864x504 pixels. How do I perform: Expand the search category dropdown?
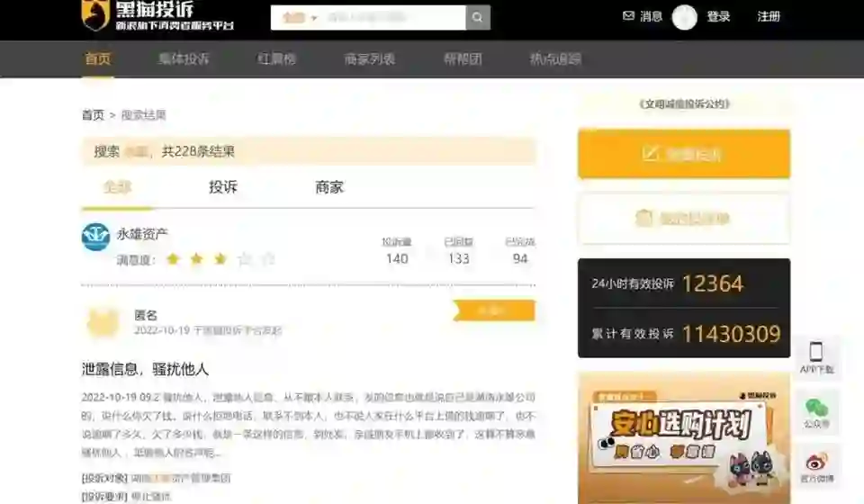click(299, 18)
